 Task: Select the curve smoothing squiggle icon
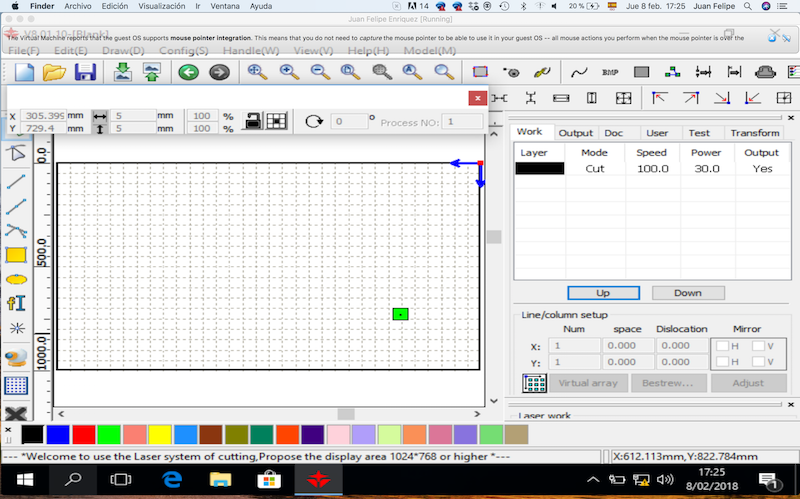tap(579, 72)
